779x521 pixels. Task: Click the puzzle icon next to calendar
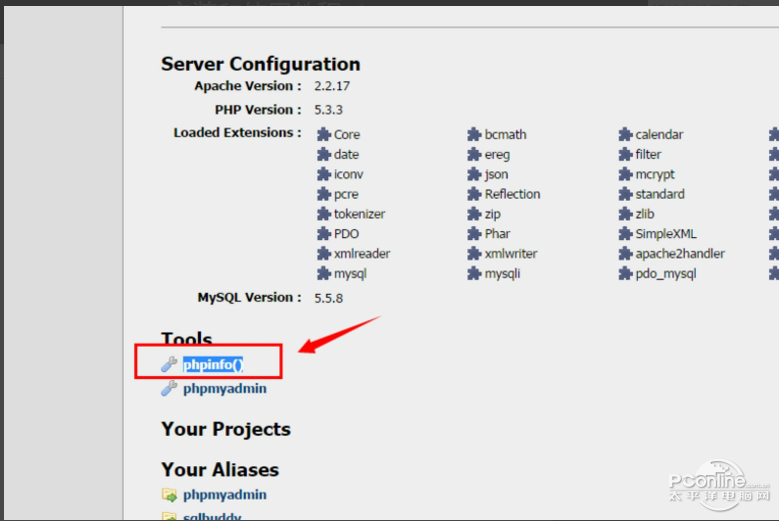coord(625,134)
